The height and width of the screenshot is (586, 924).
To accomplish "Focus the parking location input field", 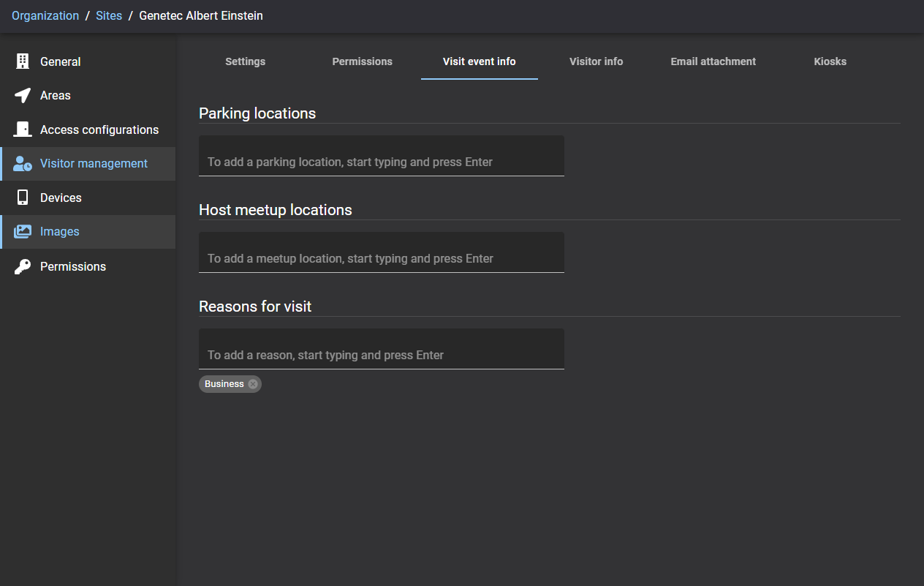I will click(x=381, y=155).
